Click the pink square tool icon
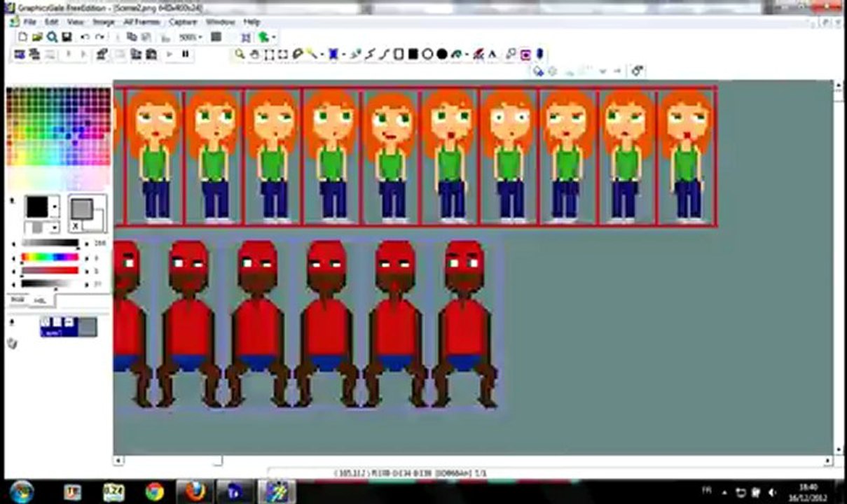847x504 pixels. coord(525,55)
